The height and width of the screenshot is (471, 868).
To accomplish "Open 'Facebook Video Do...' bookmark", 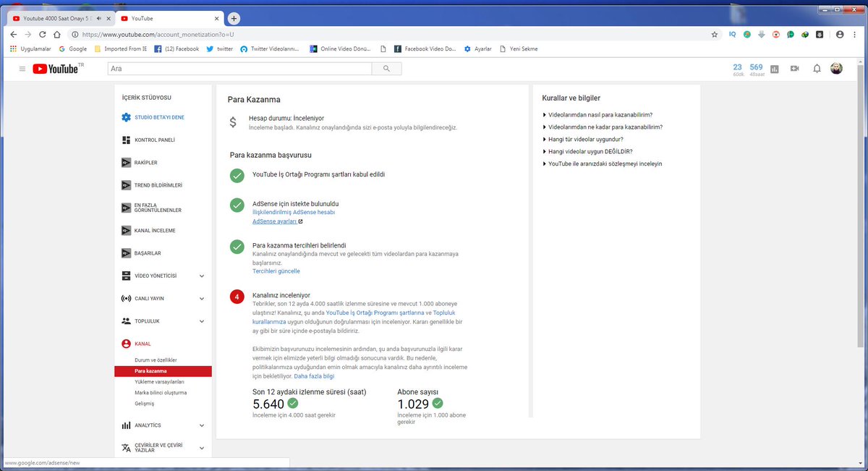I will pyautogui.click(x=425, y=49).
